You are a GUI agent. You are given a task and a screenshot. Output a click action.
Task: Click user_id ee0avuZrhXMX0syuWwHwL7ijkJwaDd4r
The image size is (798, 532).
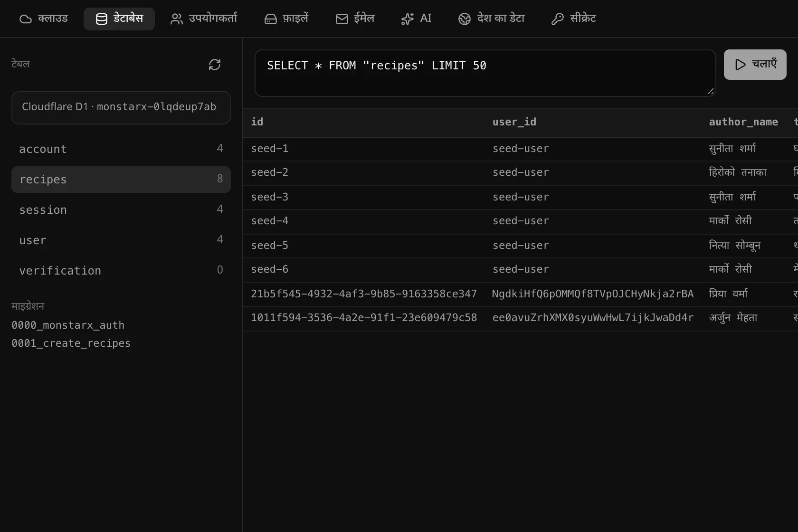tap(593, 318)
